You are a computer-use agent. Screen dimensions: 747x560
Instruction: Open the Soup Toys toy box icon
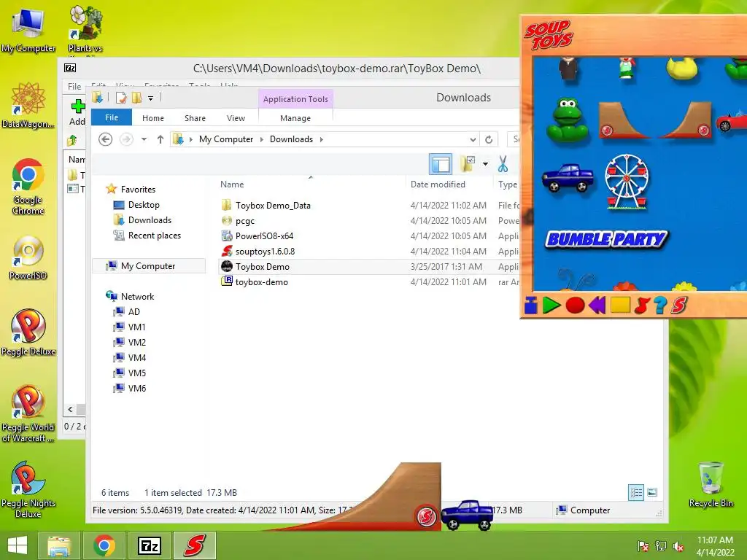point(531,306)
